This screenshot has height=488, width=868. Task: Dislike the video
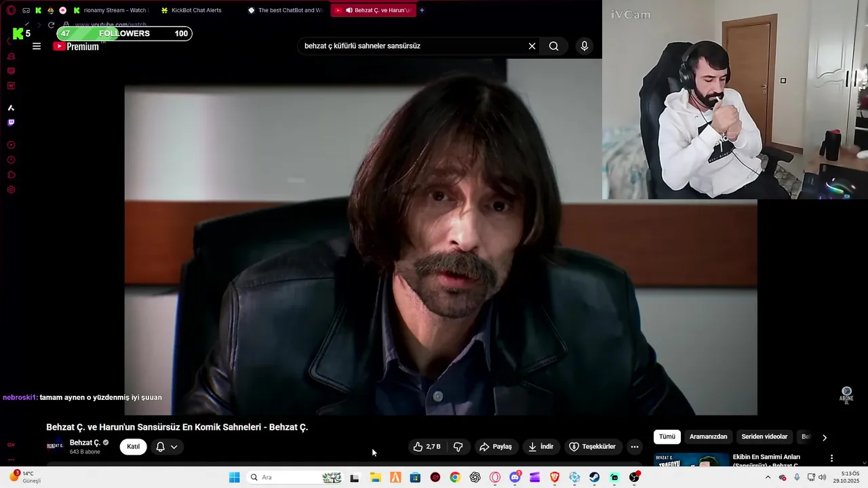[x=458, y=447]
